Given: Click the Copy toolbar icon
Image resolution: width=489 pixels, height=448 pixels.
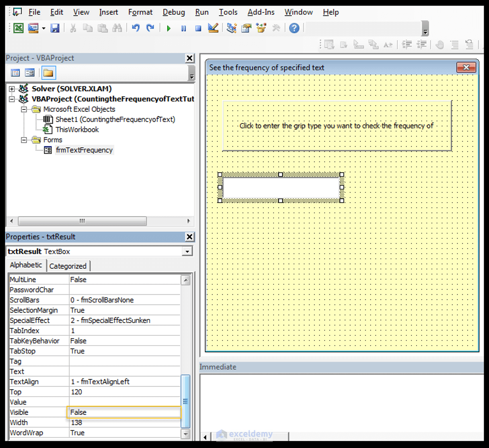Looking at the screenshot, I should tap(88, 28).
